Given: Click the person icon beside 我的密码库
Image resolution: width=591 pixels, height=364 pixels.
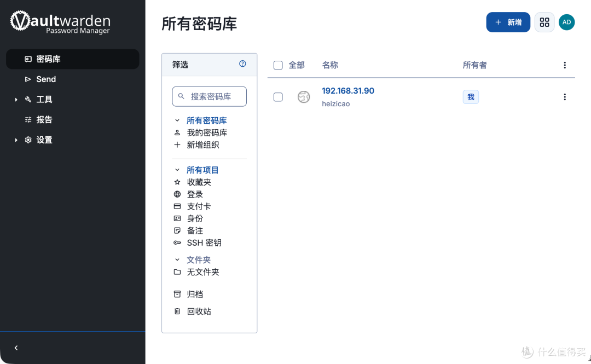Looking at the screenshot, I should pyautogui.click(x=177, y=133).
